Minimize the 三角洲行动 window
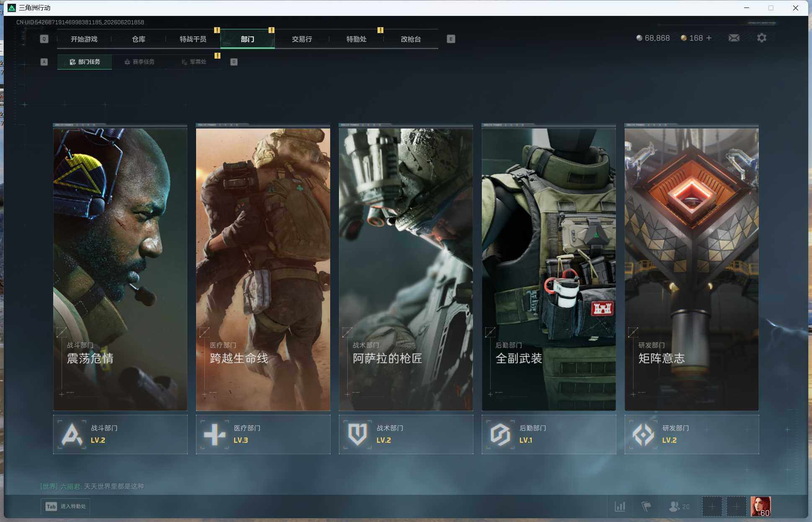812x522 pixels. tap(747, 8)
